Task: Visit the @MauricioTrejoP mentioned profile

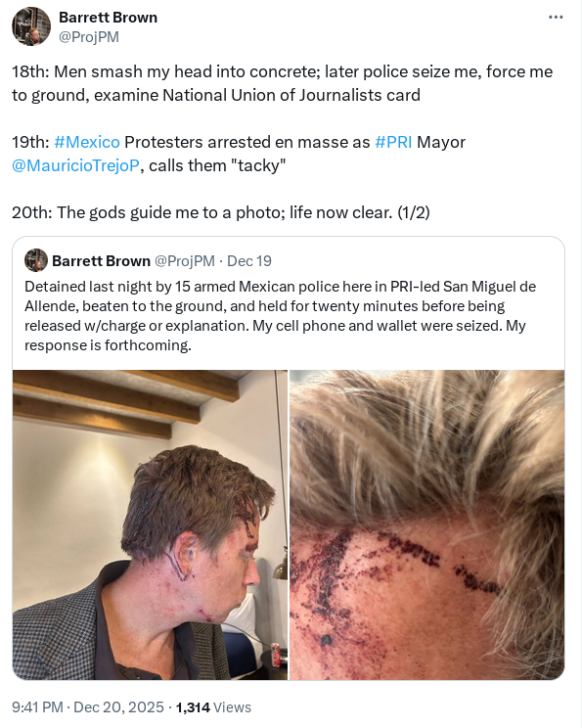Action: tap(75, 165)
